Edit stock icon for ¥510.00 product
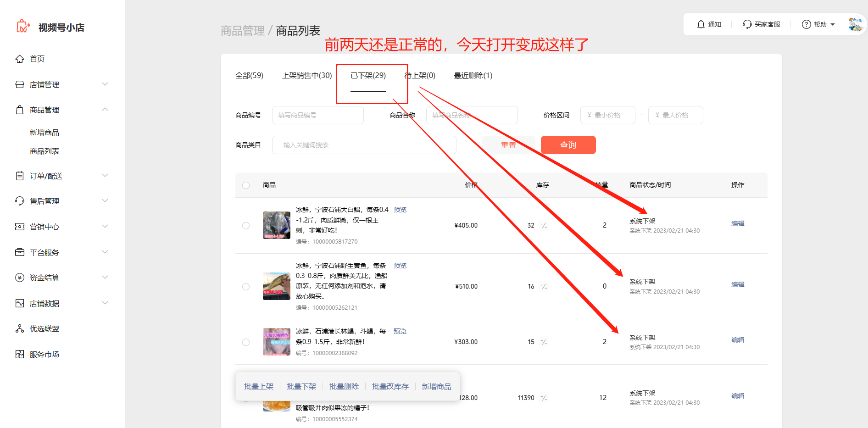Viewport: 868px width, 428px height. point(544,286)
